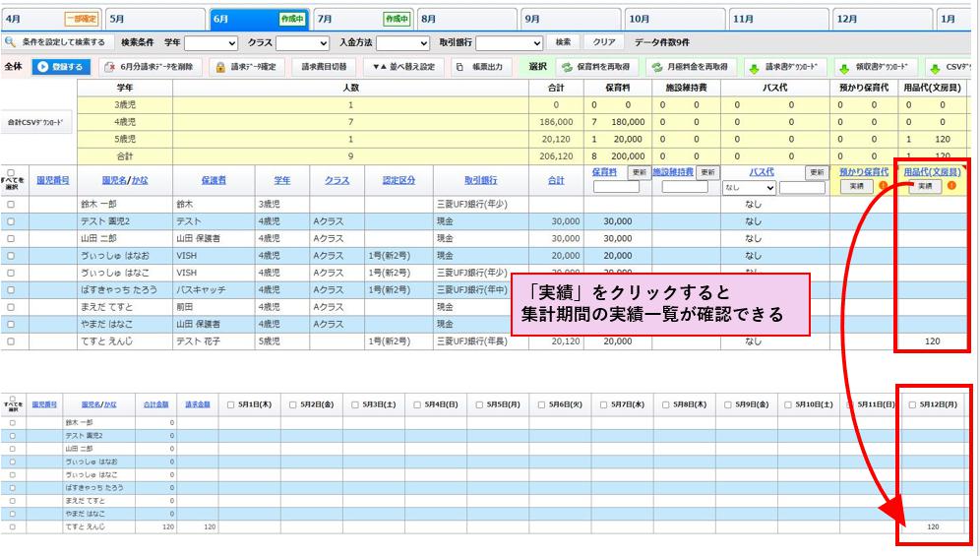Toggle the 5月1日(木) column checkbox
Image resolution: width=980 pixels, height=556 pixels.
[230, 403]
